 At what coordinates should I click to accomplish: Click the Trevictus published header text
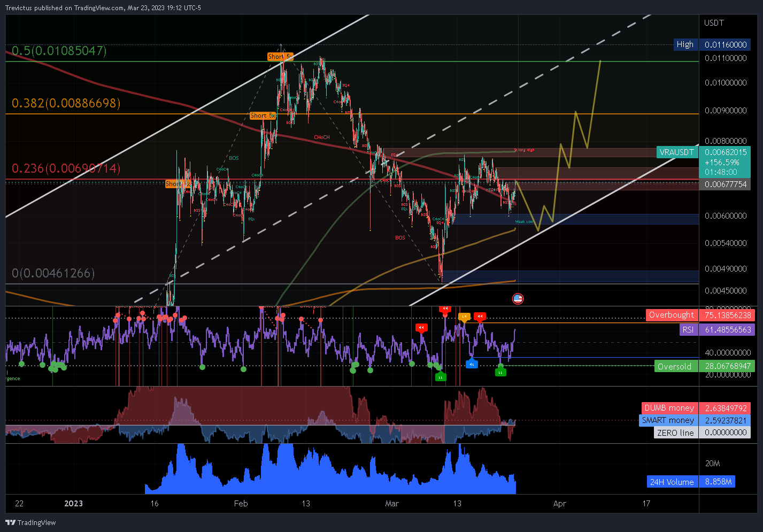pos(103,7)
